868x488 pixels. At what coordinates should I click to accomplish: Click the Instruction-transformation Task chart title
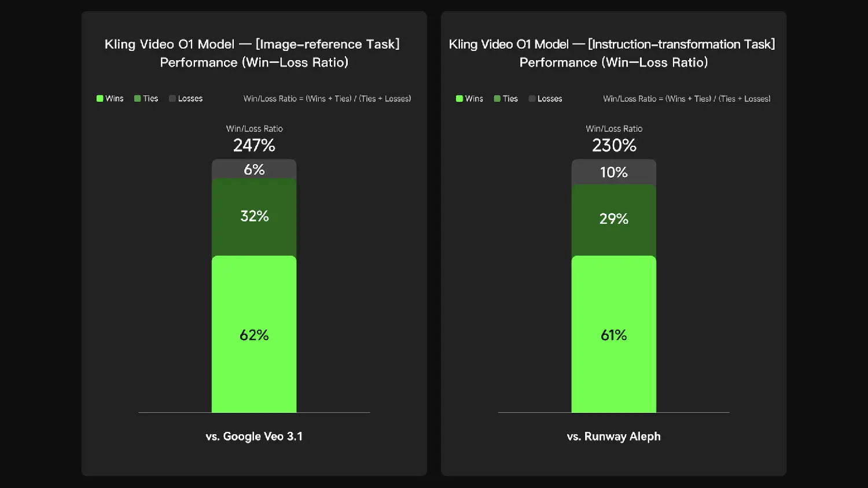point(612,53)
